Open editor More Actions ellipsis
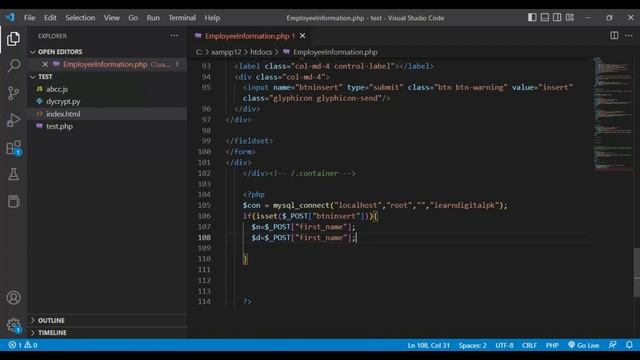Screen dimensions: 640x360 pos(629,36)
